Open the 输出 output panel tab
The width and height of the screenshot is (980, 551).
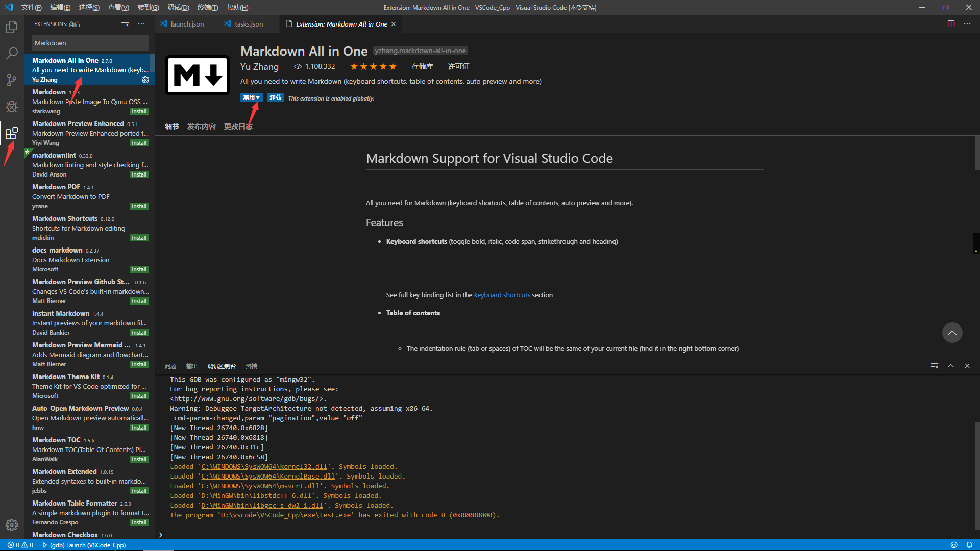(x=192, y=366)
